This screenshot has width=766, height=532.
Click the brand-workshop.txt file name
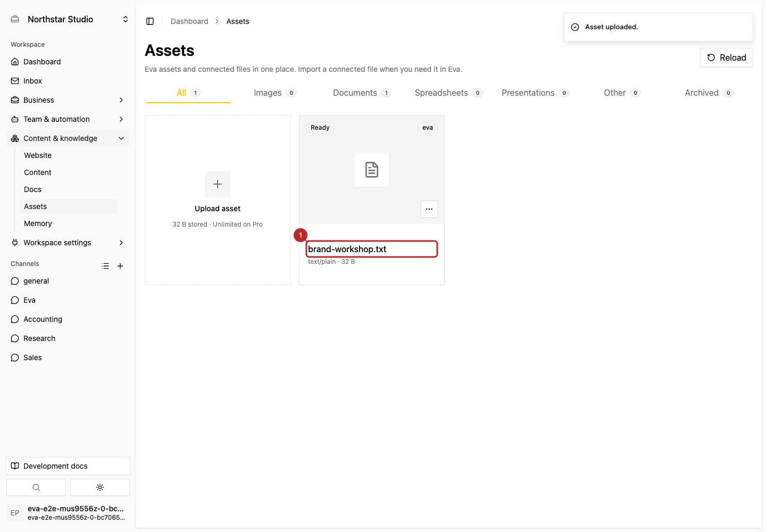click(347, 249)
